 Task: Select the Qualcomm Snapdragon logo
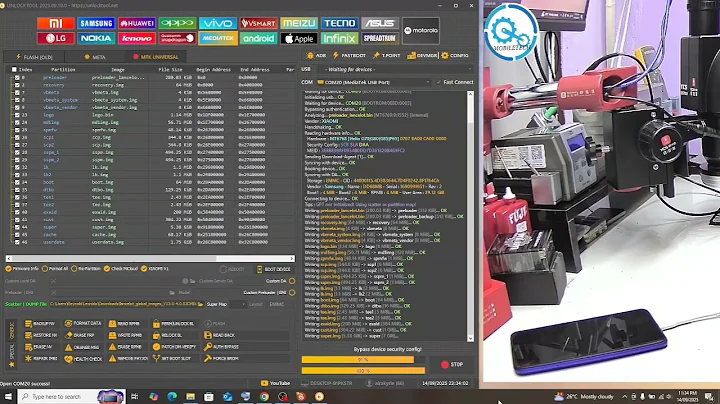point(177,38)
